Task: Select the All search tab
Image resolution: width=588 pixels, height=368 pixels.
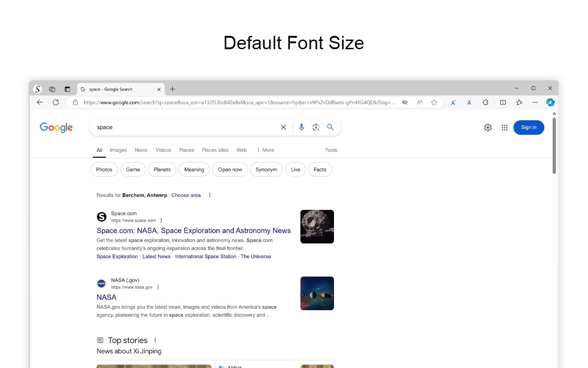Action: (x=99, y=150)
